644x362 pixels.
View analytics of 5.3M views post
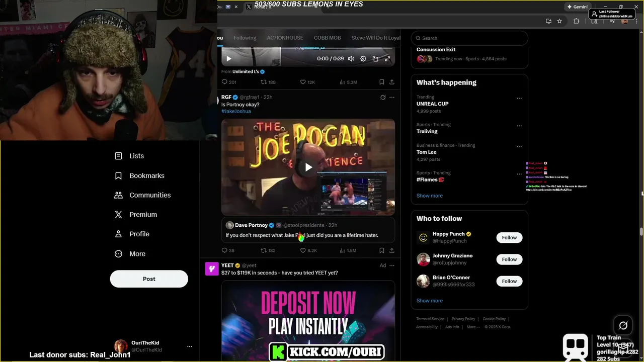(x=348, y=82)
